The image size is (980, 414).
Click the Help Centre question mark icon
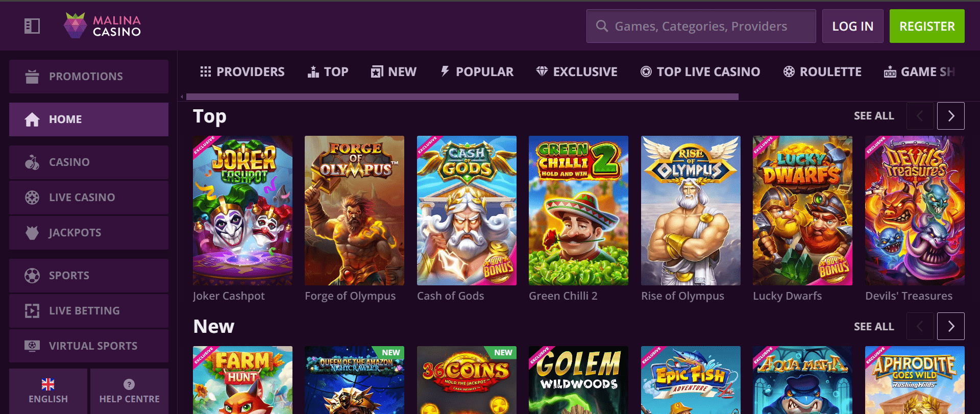pyautogui.click(x=129, y=384)
